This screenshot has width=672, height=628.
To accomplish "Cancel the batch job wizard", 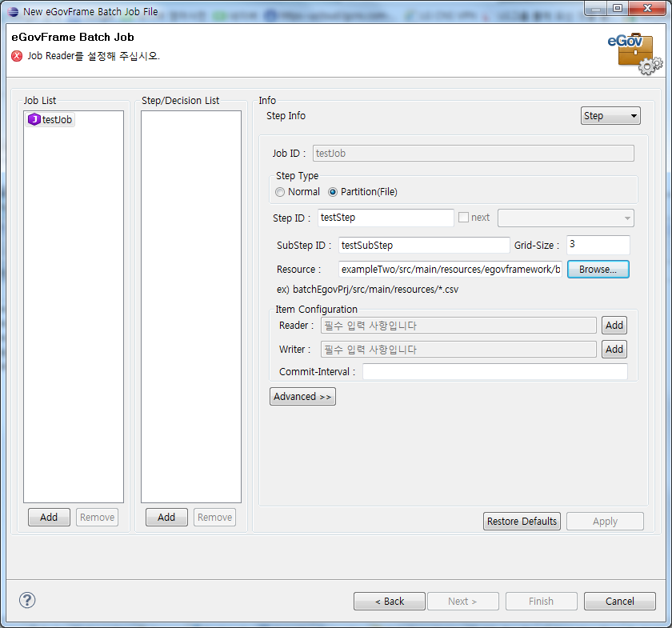I will coord(620,601).
